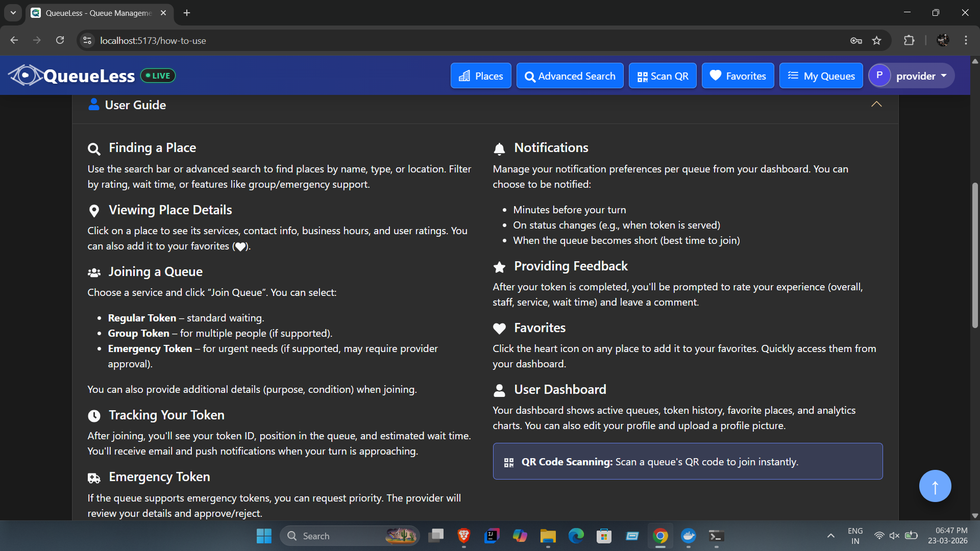Viewport: 980px width, 551px height.
Task: Click the heart icon beside the Favorites heading
Action: coord(499,329)
